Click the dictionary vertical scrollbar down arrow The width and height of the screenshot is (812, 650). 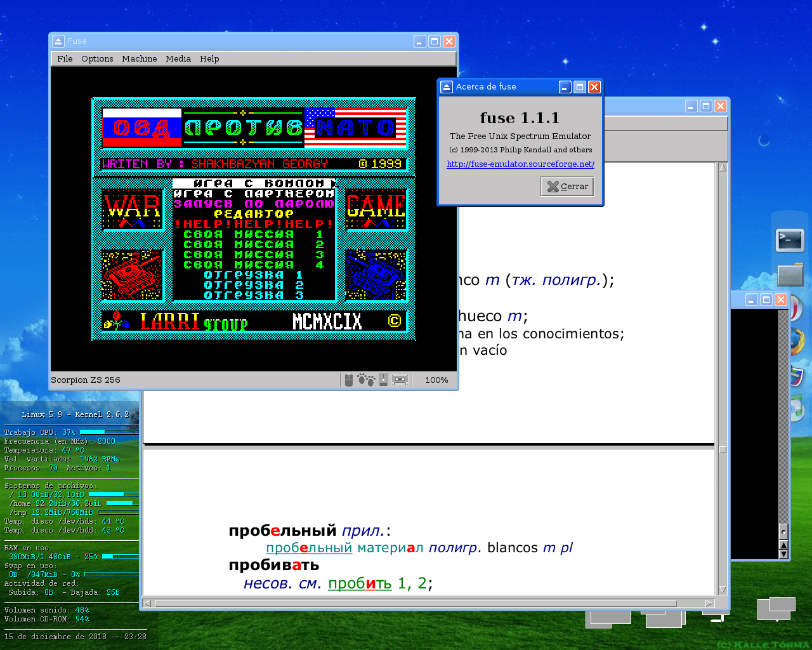(723, 590)
